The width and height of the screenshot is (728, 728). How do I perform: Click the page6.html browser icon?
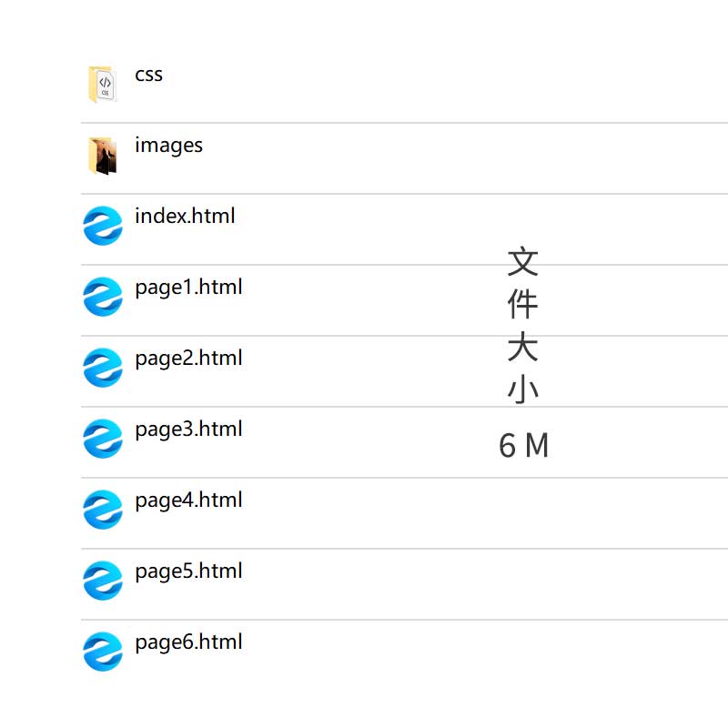click(x=103, y=652)
